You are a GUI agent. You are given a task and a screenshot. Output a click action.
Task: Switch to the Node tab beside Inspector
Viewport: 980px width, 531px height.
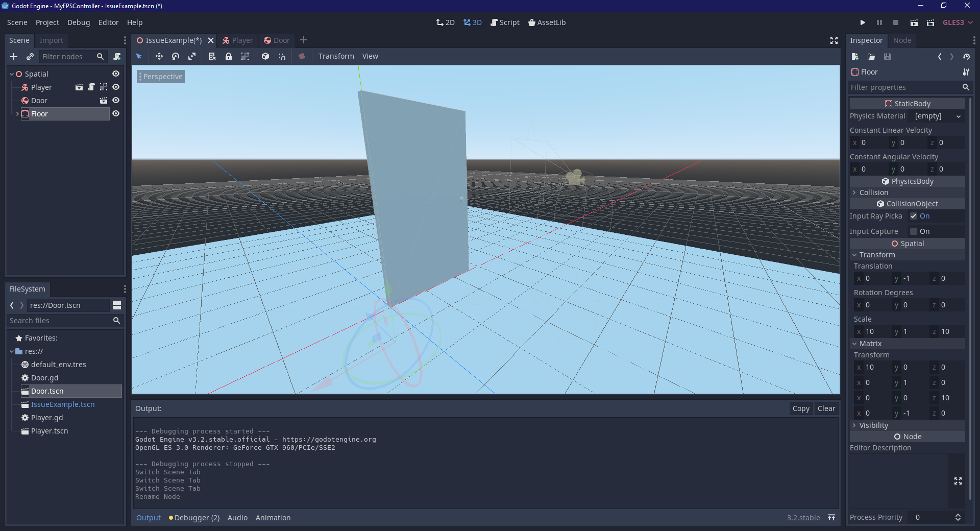pos(902,40)
